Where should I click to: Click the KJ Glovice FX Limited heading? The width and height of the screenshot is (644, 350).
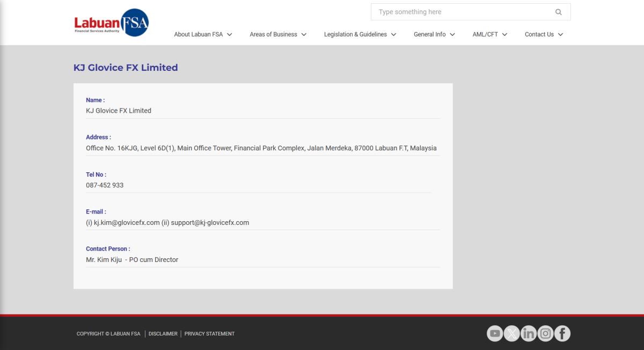pyautogui.click(x=126, y=68)
